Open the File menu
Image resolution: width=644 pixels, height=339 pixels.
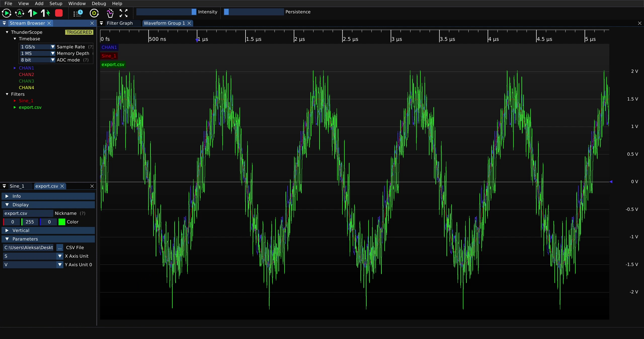click(8, 4)
